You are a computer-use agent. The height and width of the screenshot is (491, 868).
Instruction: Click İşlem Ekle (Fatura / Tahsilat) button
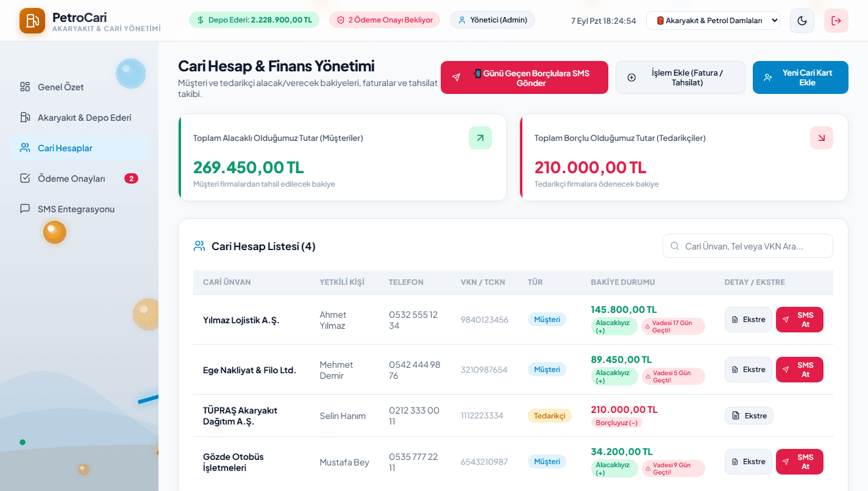(680, 77)
